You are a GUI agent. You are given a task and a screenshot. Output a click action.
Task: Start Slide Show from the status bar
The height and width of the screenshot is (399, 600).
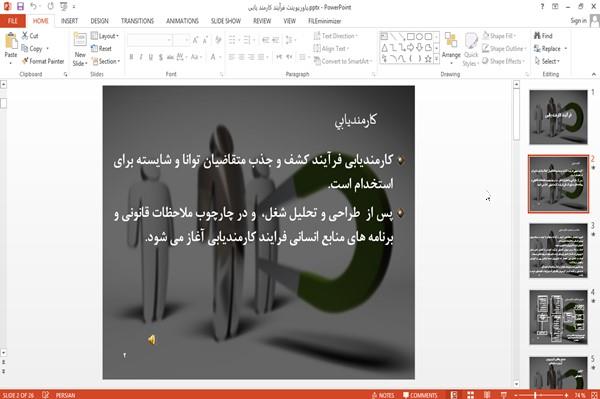pyautogui.click(x=504, y=395)
